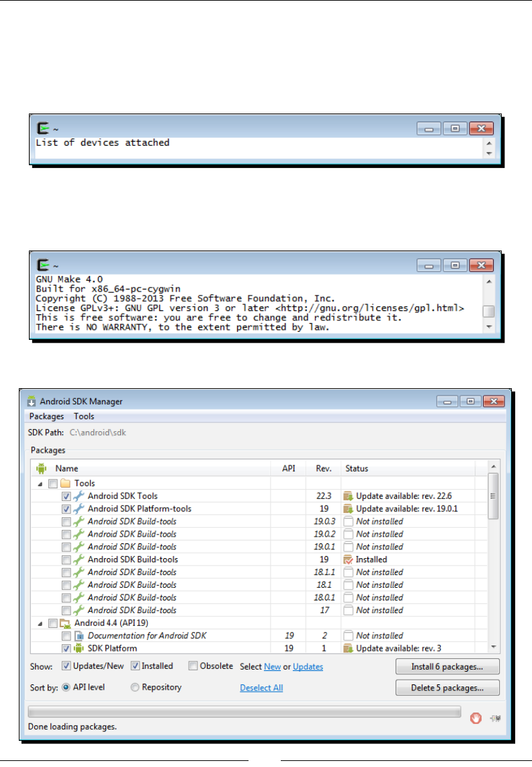Click scroll-down arrow in GNU Make terminal
This screenshot has width=532, height=767.
pyautogui.click(x=489, y=327)
